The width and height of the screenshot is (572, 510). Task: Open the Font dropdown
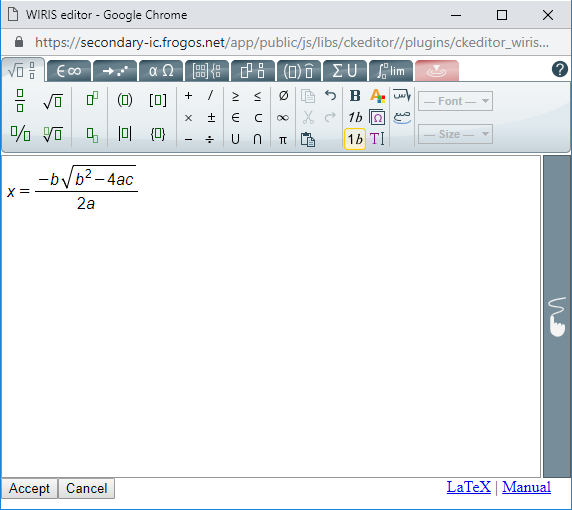click(455, 101)
